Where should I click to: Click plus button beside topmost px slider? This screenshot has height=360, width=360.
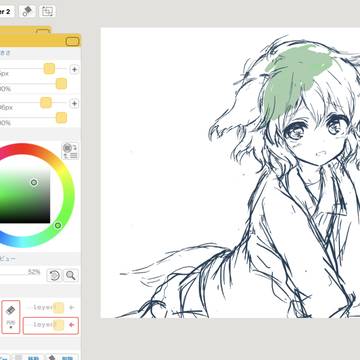74,69
